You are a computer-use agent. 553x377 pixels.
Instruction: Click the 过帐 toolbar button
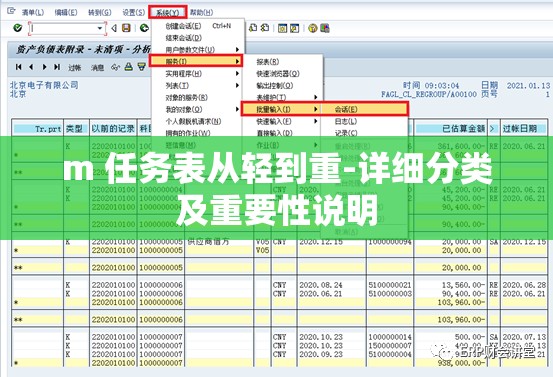(74, 67)
